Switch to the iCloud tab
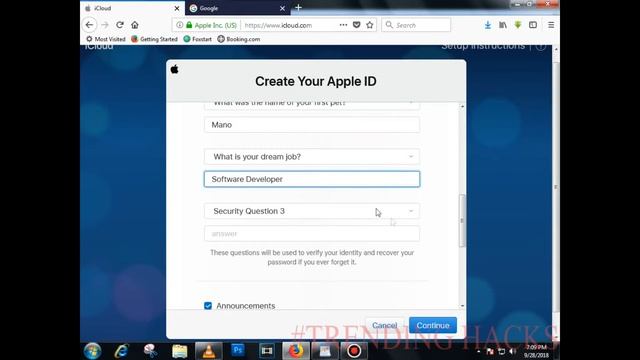This screenshot has width=640, height=360. coord(132,8)
